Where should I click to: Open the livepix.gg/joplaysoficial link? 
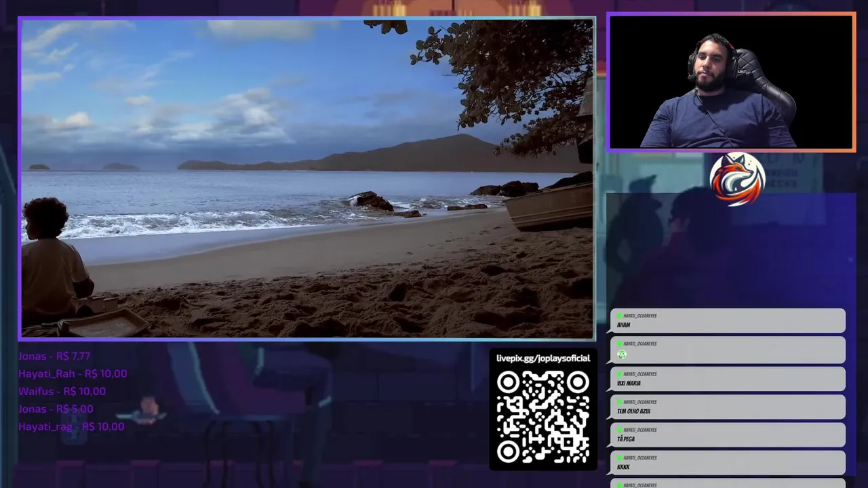click(x=543, y=359)
